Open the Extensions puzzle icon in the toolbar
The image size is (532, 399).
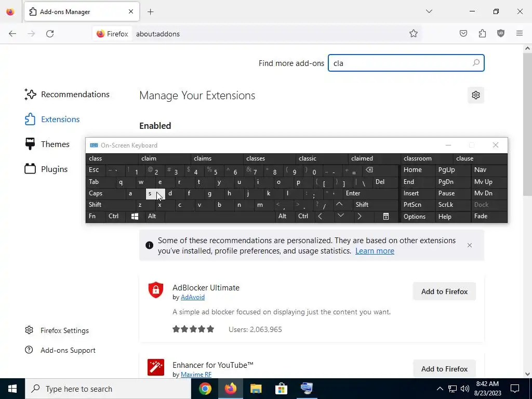coord(482,34)
